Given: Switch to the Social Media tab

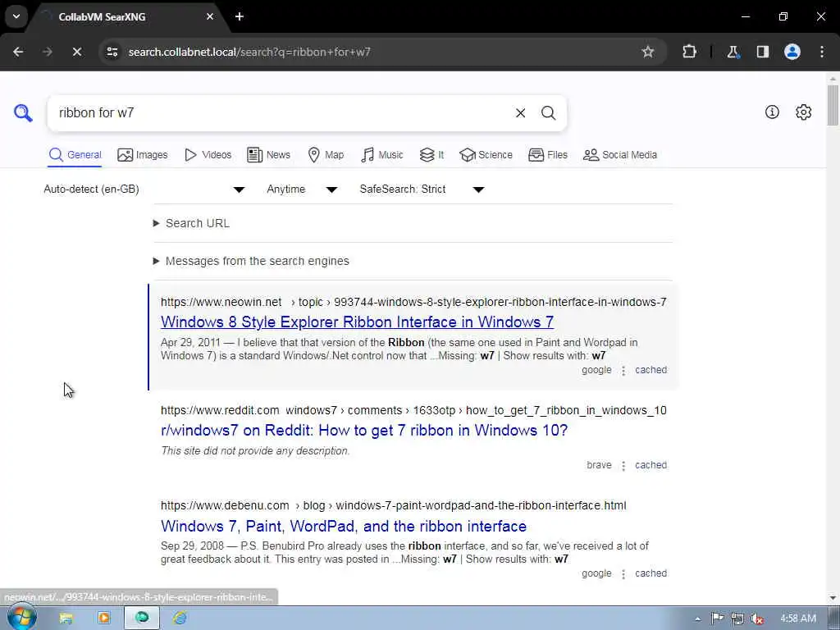Looking at the screenshot, I should 620,155.
